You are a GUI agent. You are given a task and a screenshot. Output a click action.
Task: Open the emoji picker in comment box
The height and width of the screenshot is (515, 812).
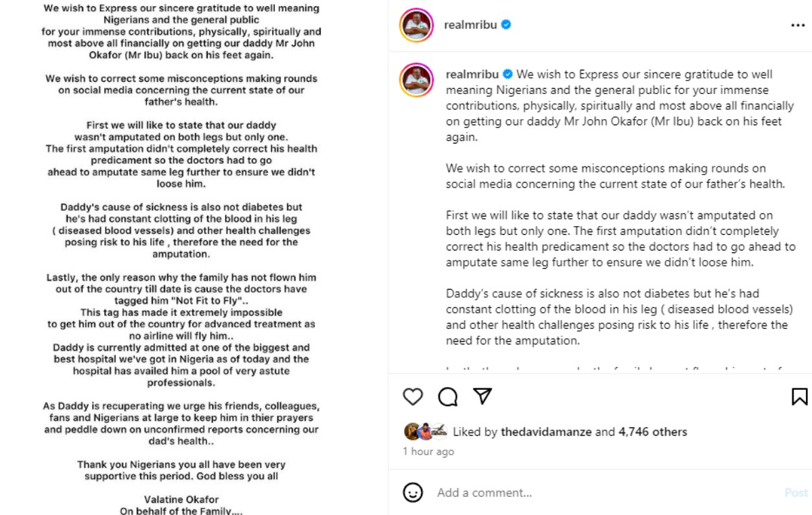(x=413, y=492)
